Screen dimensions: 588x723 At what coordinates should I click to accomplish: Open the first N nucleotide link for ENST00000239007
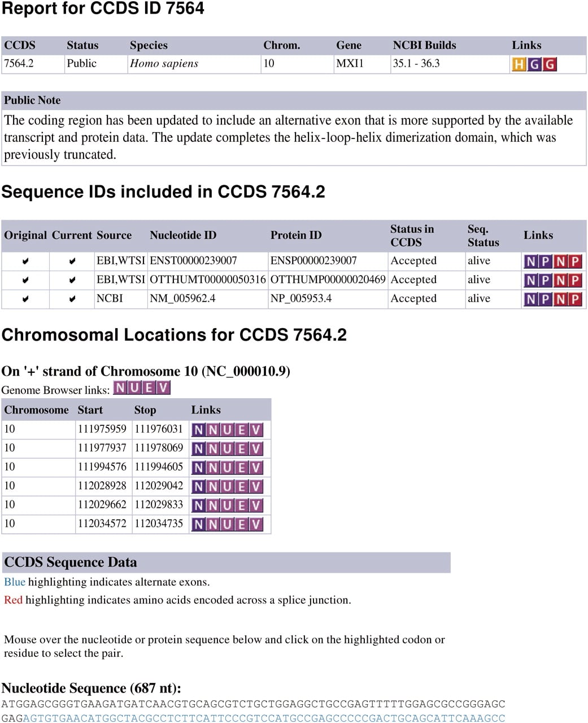click(x=531, y=262)
